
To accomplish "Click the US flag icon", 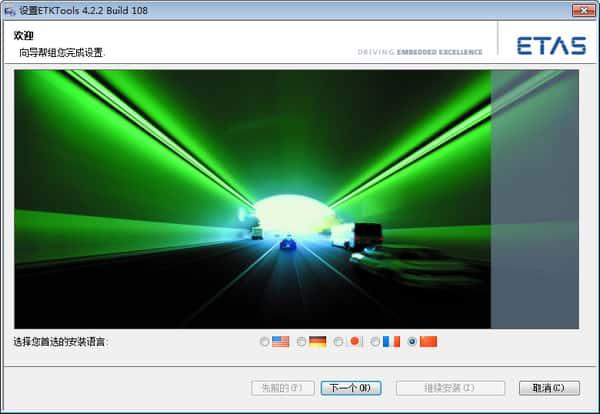I will tap(280, 341).
